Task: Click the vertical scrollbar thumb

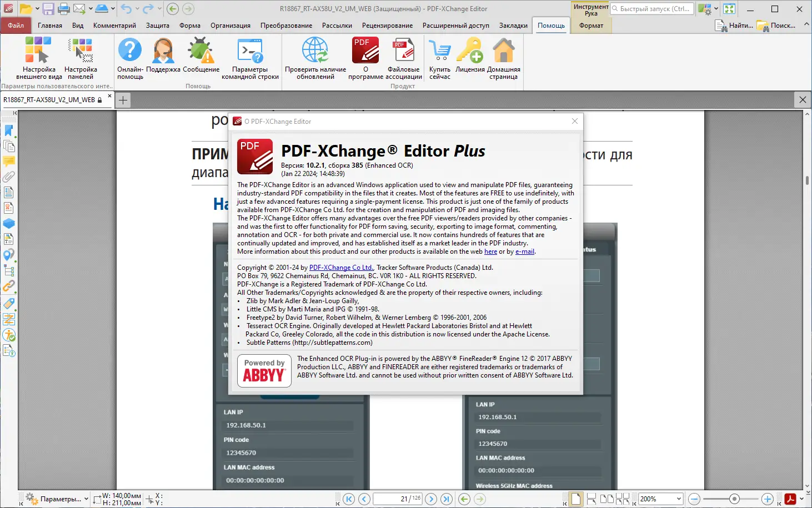Action: (x=807, y=180)
